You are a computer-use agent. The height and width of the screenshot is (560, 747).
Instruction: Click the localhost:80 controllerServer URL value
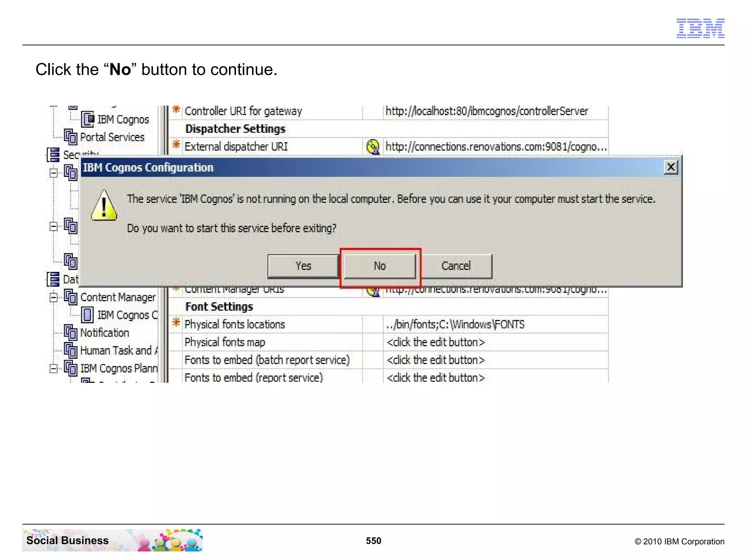pos(487,111)
